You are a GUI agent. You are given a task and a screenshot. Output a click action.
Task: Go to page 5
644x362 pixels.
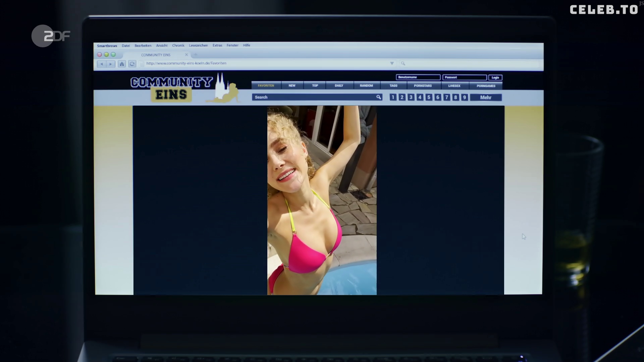click(429, 97)
